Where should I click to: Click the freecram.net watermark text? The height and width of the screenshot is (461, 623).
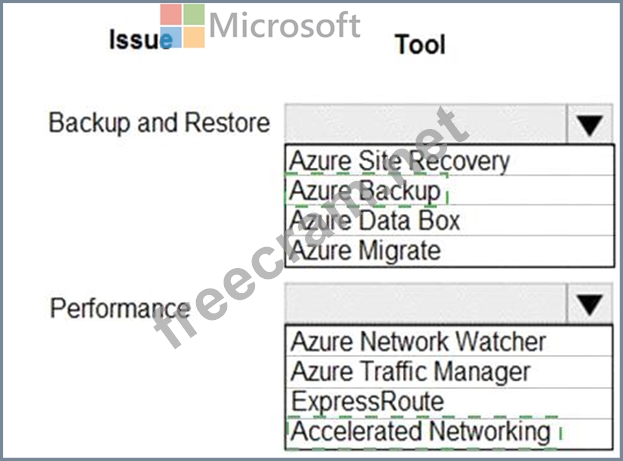311,227
